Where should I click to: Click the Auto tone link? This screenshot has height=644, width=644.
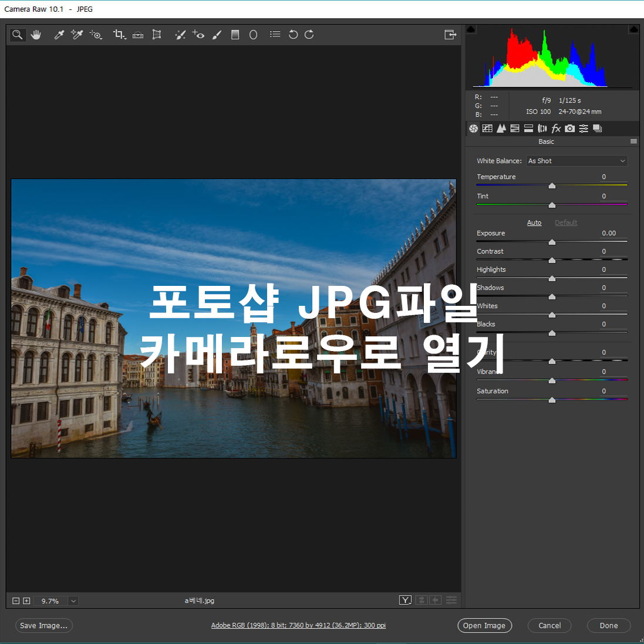pos(534,222)
